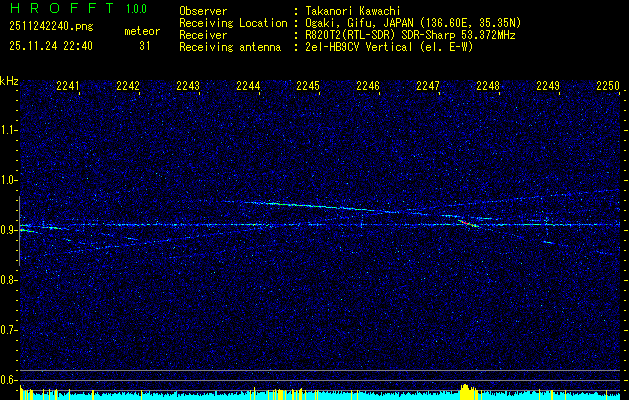Click the 2el-HB9CV Vertical antenna text
The width and height of the screenshot is (629, 400).
(x=387, y=47)
